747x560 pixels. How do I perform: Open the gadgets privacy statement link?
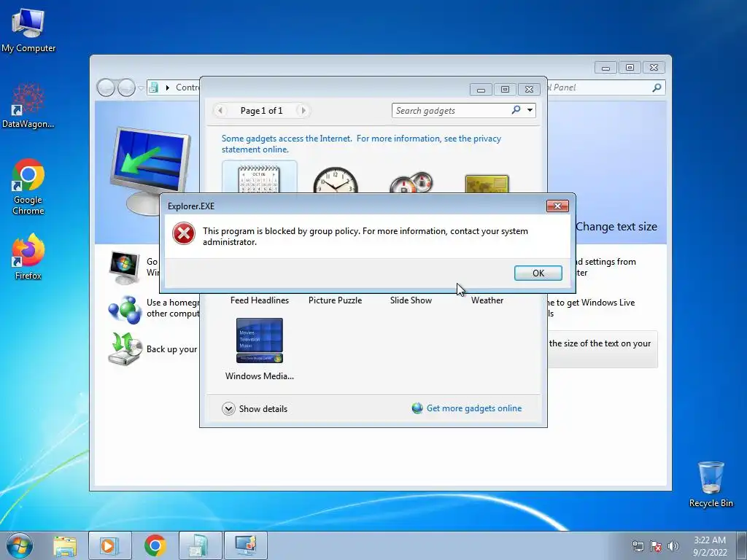361,144
